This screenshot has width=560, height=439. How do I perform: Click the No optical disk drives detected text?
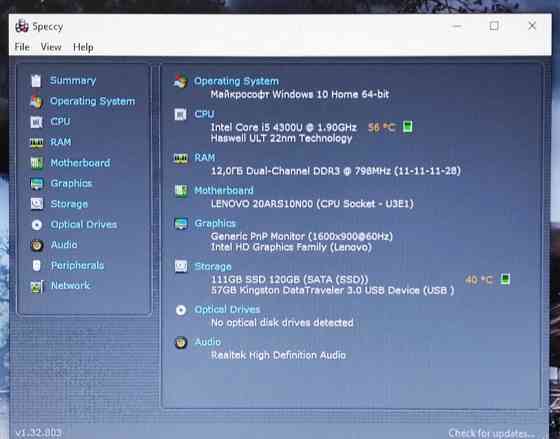282,323
